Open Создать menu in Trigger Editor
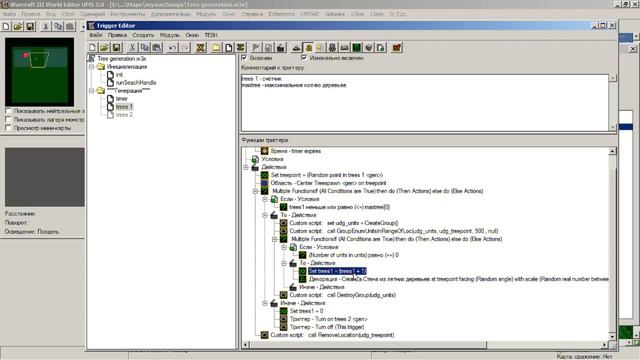 click(143, 35)
